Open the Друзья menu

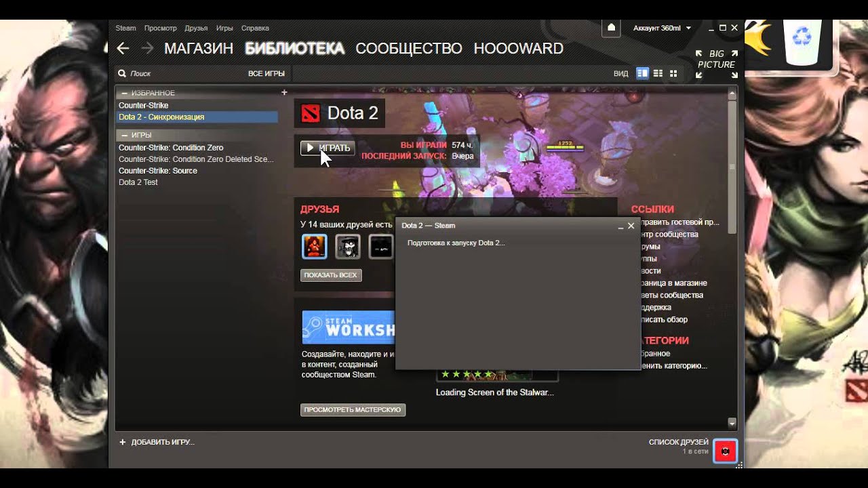[196, 28]
